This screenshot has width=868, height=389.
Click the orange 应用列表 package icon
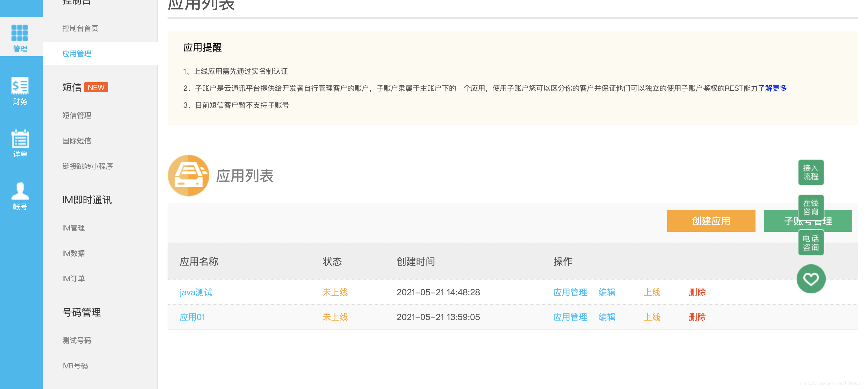(x=189, y=175)
